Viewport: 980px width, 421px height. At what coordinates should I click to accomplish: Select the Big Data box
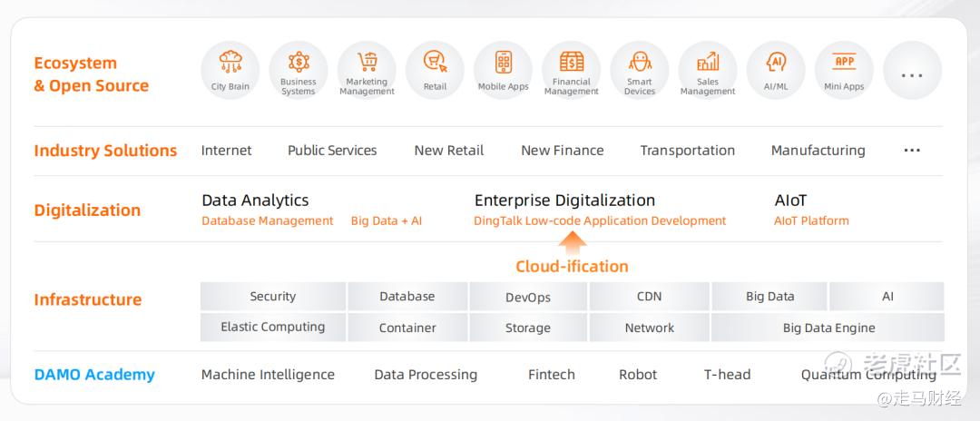pos(770,297)
